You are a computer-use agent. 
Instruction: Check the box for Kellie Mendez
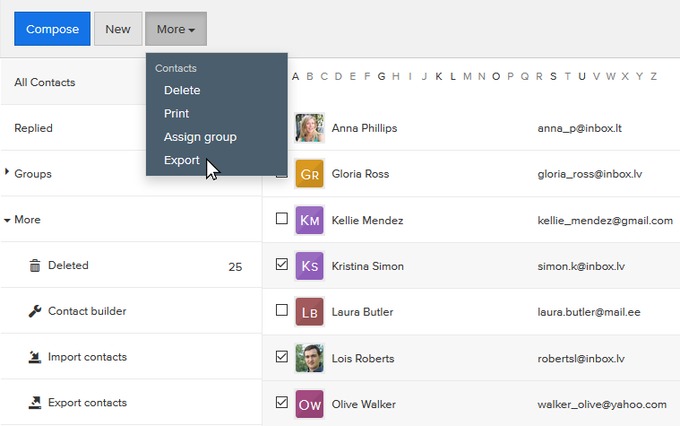(282, 218)
